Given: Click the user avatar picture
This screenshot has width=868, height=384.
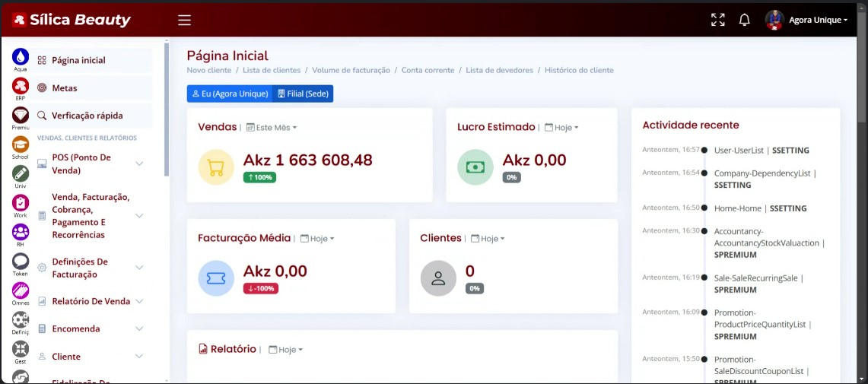Looking at the screenshot, I should (774, 20).
